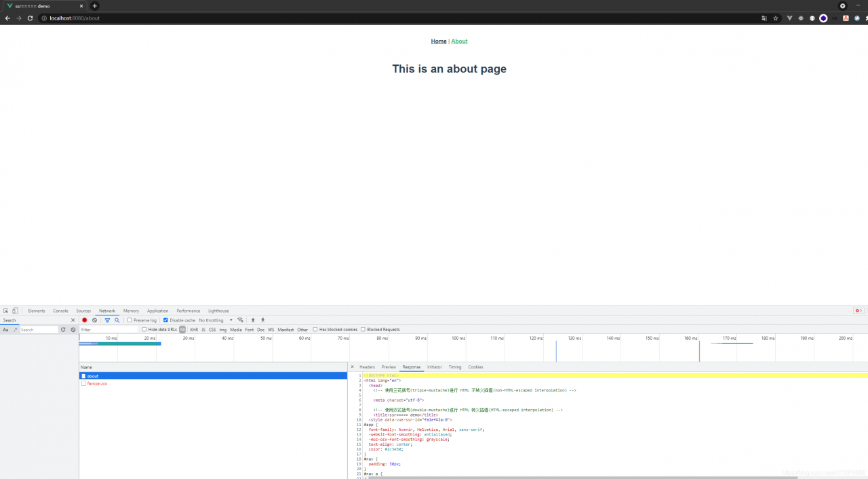
Task: Reload the current page
Action: point(30,18)
